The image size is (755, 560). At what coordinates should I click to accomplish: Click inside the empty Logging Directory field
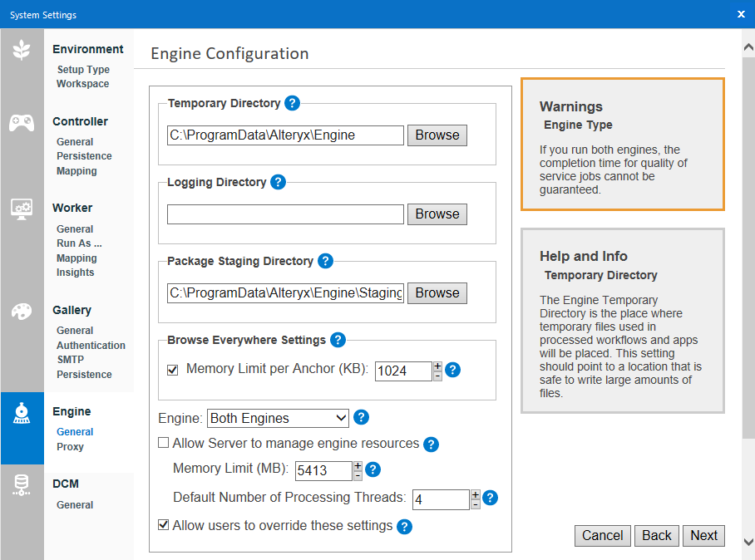click(x=285, y=214)
